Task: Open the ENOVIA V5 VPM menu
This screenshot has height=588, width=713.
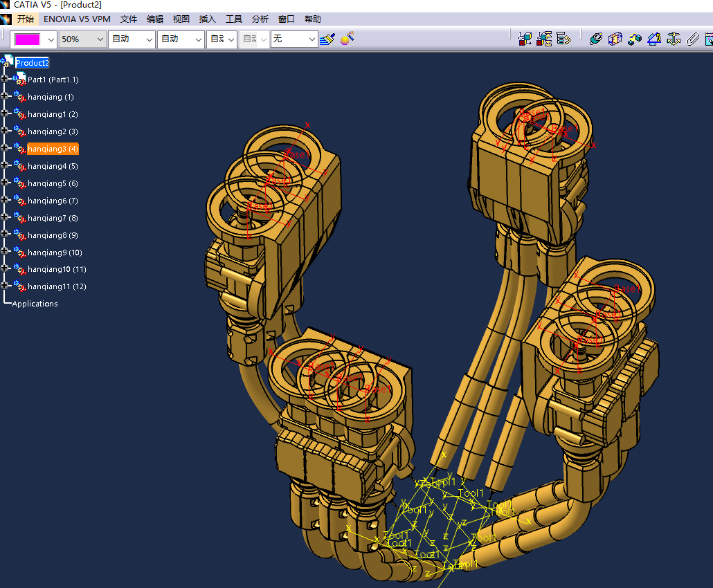Action: pyautogui.click(x=77, y=19)
